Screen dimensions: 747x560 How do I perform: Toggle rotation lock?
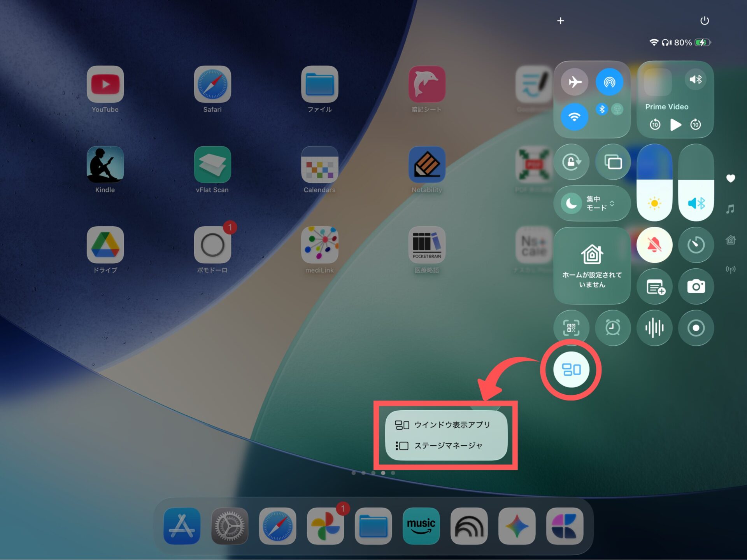coord(571,162)
